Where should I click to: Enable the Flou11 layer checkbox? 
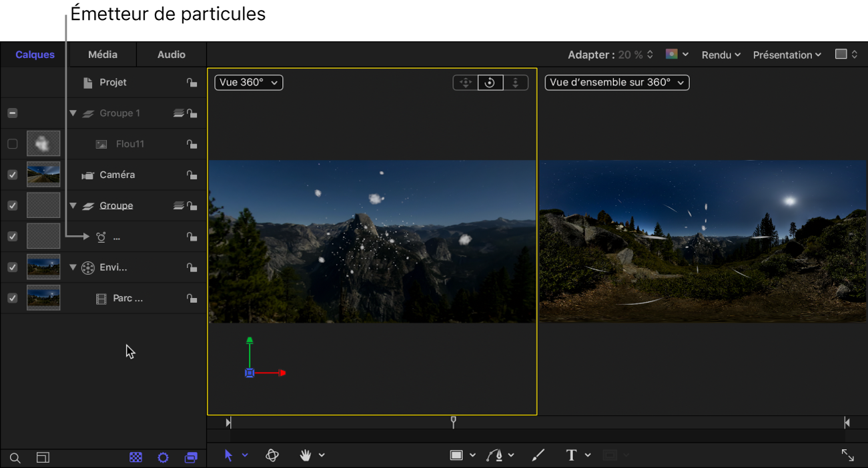pos(12,144)
